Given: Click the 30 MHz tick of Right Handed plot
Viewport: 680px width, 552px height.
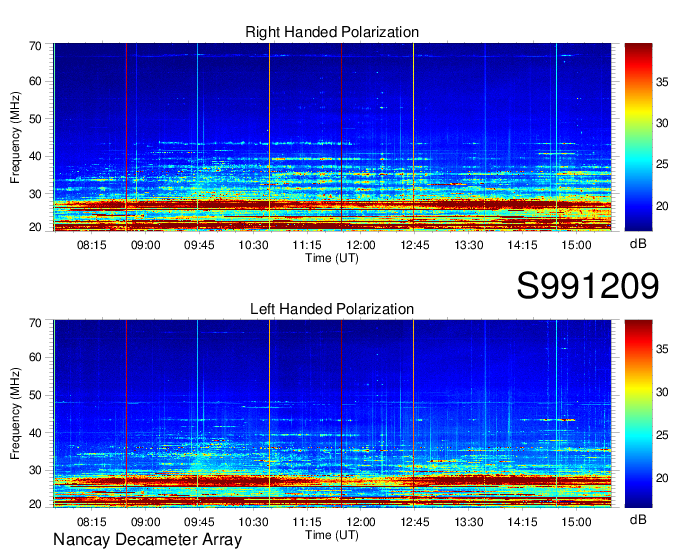Looking at the screenshot, I should 36,194.
